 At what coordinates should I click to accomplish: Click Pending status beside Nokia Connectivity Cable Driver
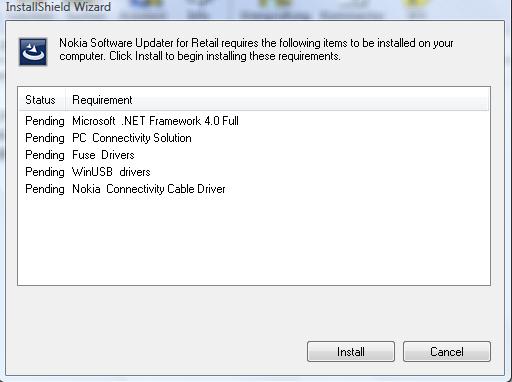tap(45, 189)
